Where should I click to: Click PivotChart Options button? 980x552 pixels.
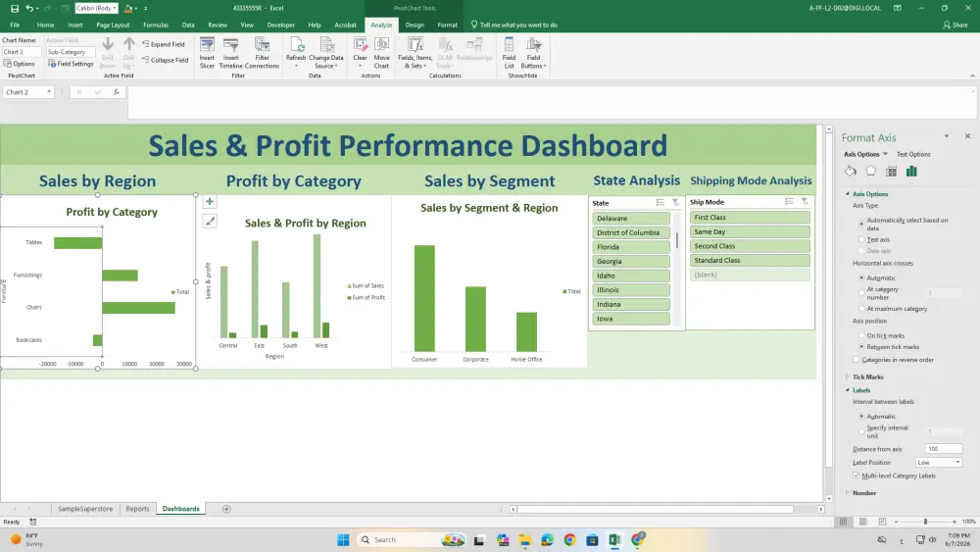click(x=19, y=64)
